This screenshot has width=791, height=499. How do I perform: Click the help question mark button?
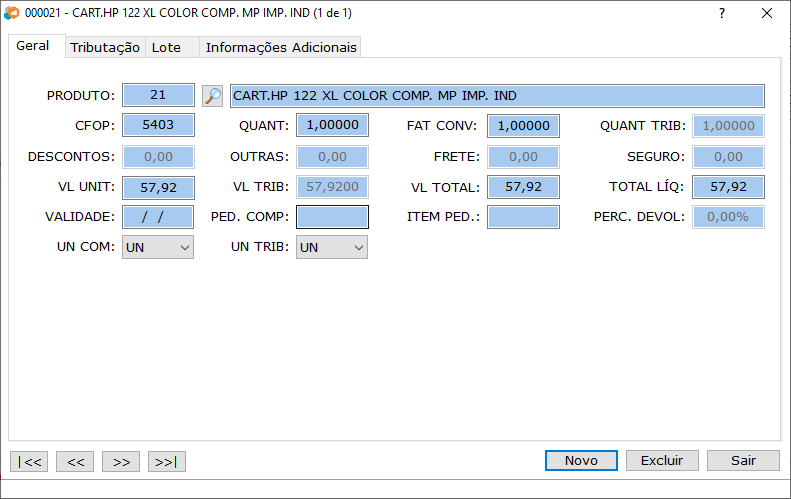pos(722,14)
